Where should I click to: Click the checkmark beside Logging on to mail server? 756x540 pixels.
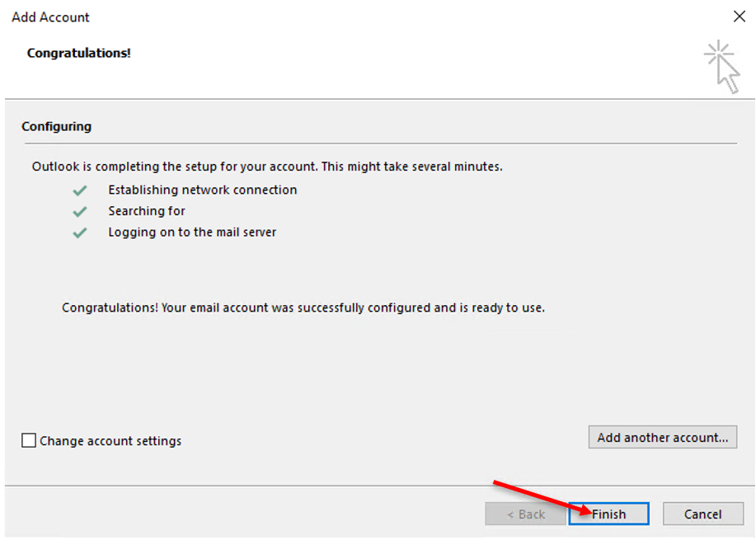tap(80, 232)
